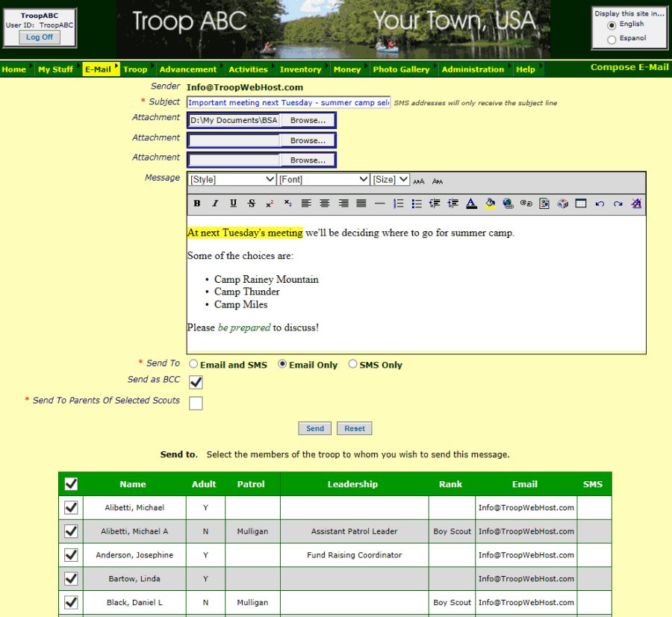Open the Size dropdown
The width and height of the screenshot is (672, 617).
click(x=391, y=179)
